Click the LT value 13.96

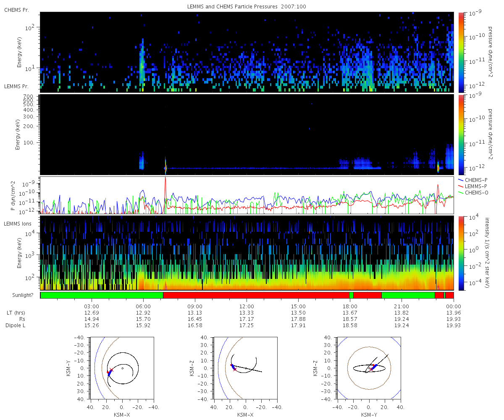[x=453, y=313]
